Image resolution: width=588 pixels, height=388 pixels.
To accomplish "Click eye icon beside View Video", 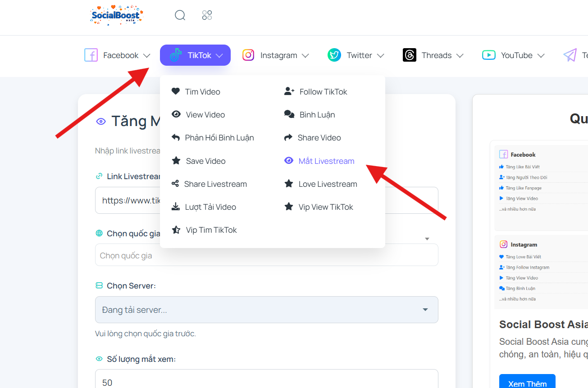I will point(176,114).
